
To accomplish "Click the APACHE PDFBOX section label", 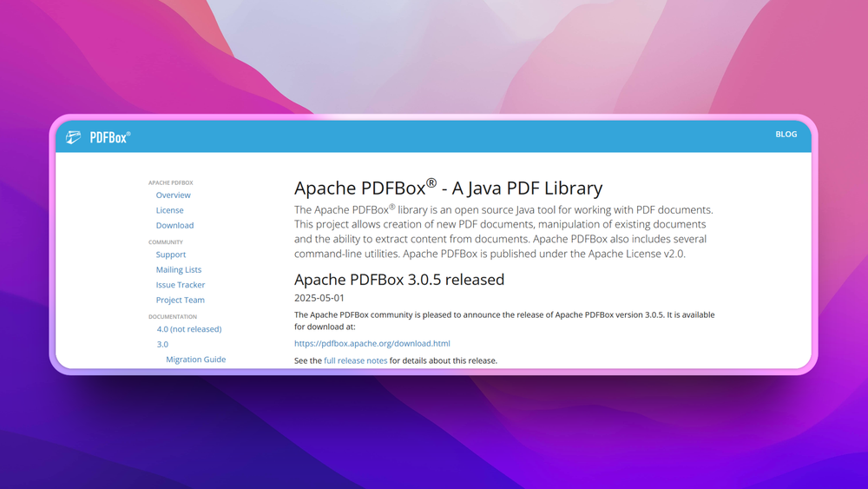I will click(x=170, y=182).
